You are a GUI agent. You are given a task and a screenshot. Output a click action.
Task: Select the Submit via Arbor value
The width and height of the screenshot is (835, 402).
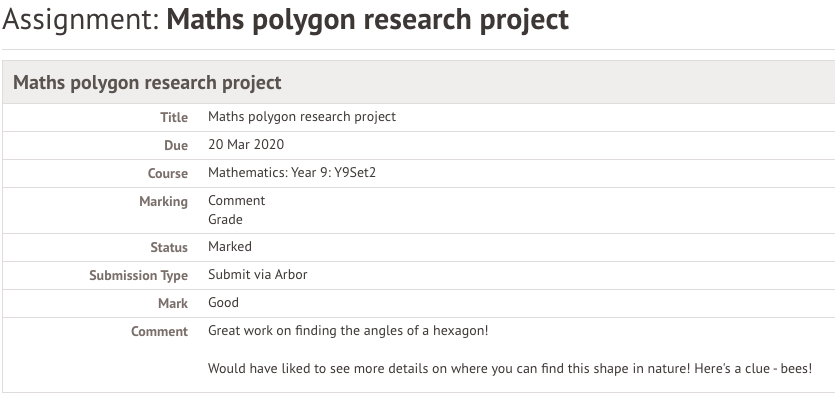(258, 275)
